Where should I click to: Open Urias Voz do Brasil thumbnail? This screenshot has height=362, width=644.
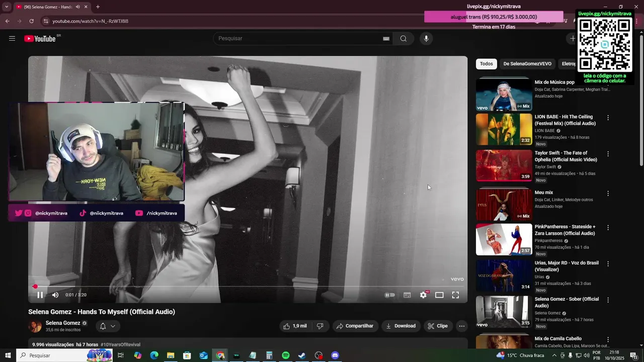point(504,276)
